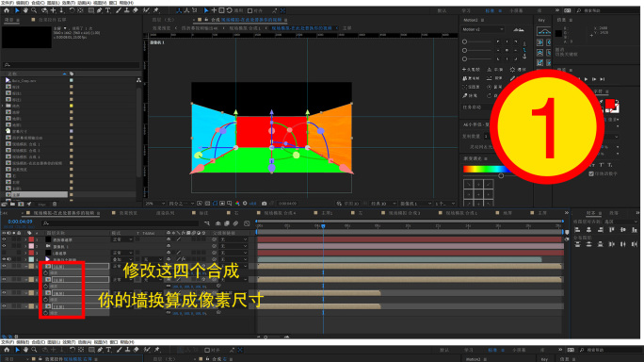This screenshot has width=644, height=362.
Task: Select the Type (T) tool
Action: point(108,10)
